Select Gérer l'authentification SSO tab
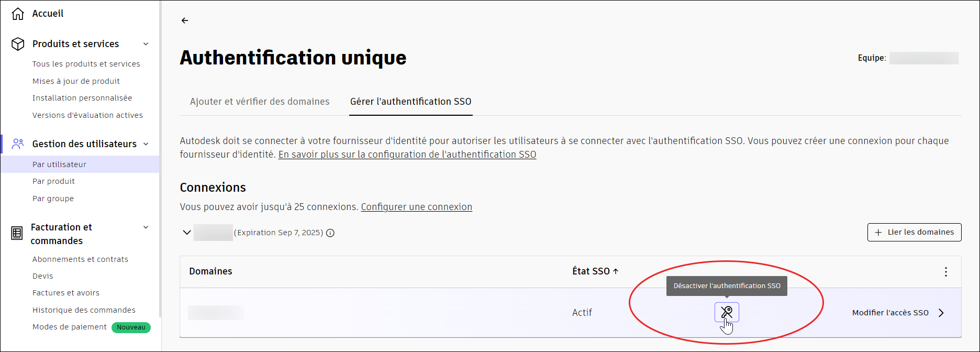This screenshot has height=352, width=980. coord(411,102)
